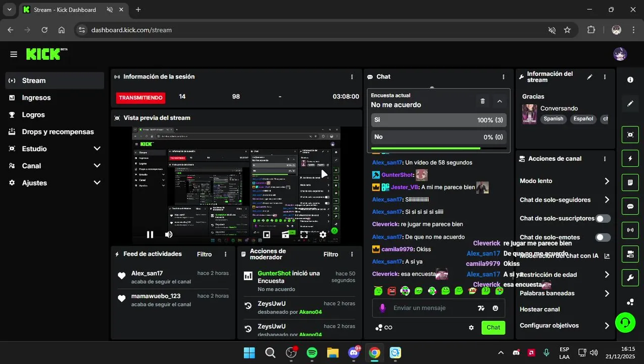Viewport: 644px width, 364px height.
Task: Click the Kick logo
Action: click(x=46, y=54)
